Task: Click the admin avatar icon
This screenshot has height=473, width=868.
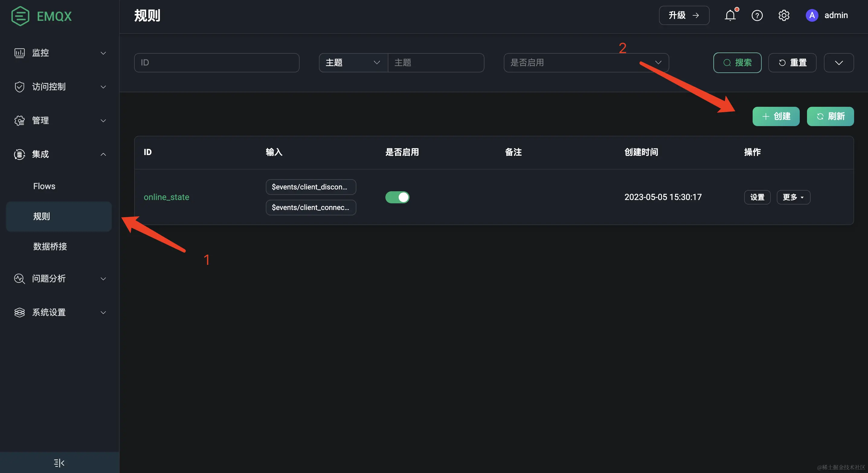Action: coord(812,15)
